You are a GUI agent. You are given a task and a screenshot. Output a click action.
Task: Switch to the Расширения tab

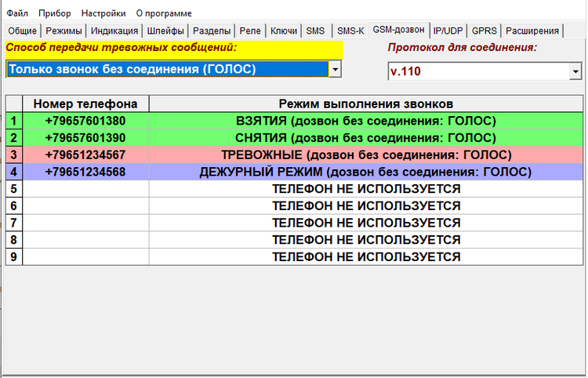[532, 31]
